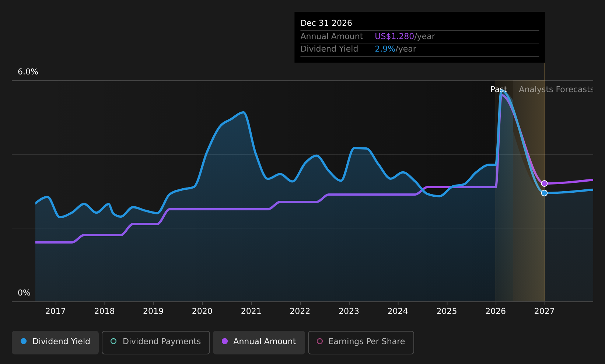Click the Analysts Forecasts label
Image resolution: width=605 pixels, height=364 pixels.
(556, 90)
